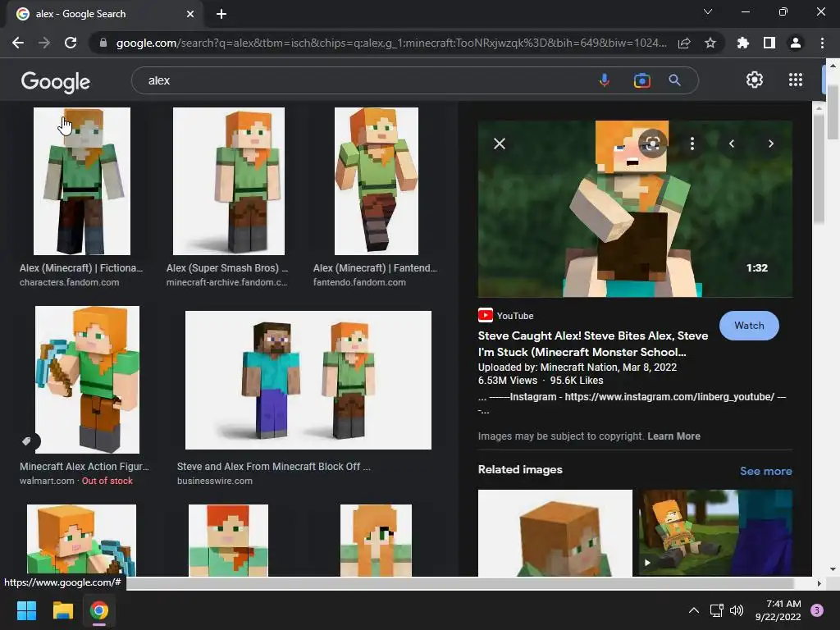Open fantendo.fandom.com source link
Image resolution: width=840 pixels, height=630 pixels.
click(359, 282)
